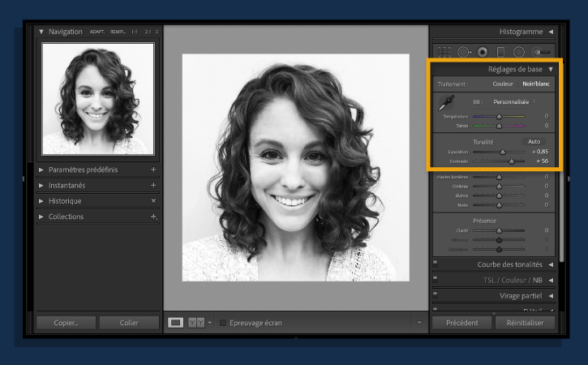This screenshot has width=588, height=365.
Task: Clear history with the Historique X icon
Action: point(153,201)
